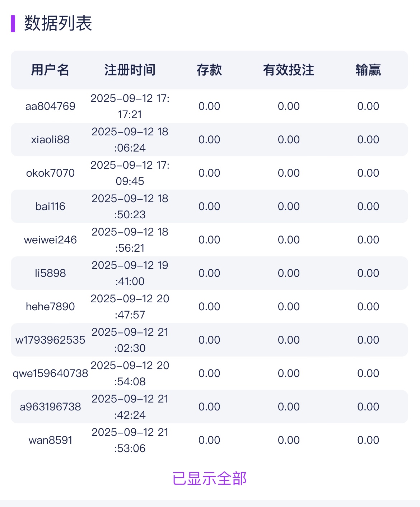This screenshot has height=507, width=420.
Task: Click the 注册时间 column header
Action: (130, 70)
